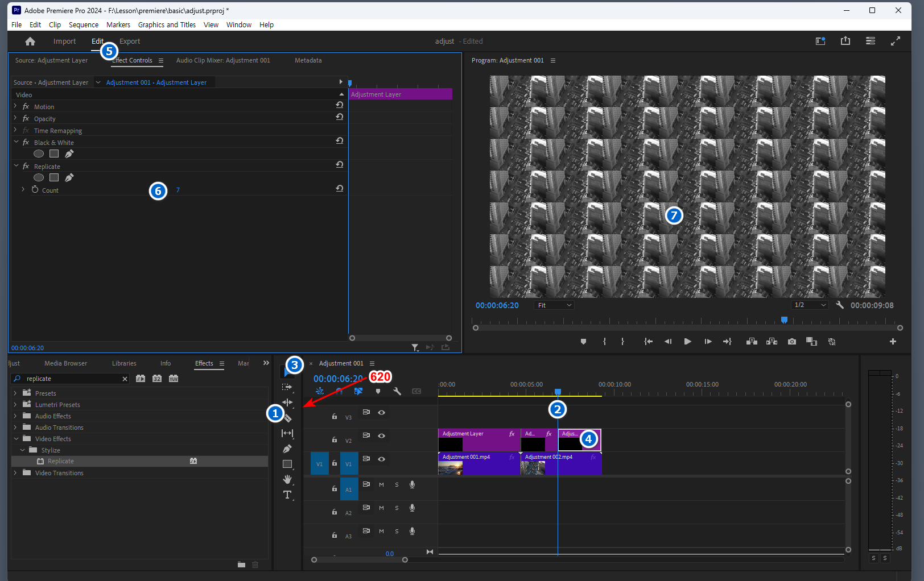Open Timeline display settings wrench
Image resolution: width=924 pixels, height=581 pixels.
tap(397, 391)
